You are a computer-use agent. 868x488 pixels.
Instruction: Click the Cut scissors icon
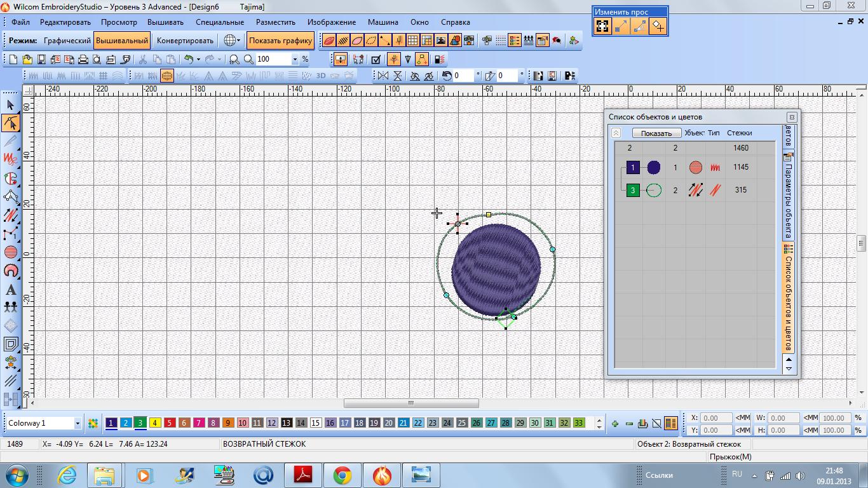pyautogui.click(x=143, y=59)
